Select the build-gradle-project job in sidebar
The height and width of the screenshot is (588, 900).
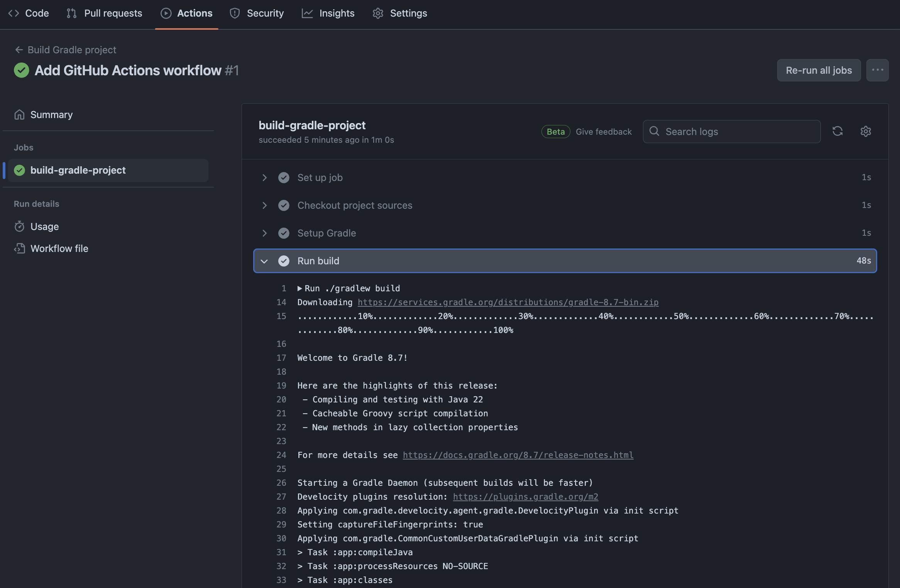click(x=108, y=170)
